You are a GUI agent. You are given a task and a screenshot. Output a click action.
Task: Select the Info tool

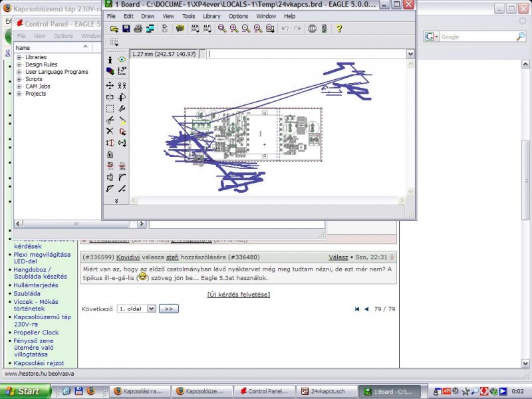pyautogui.click(x=110, y=60)
